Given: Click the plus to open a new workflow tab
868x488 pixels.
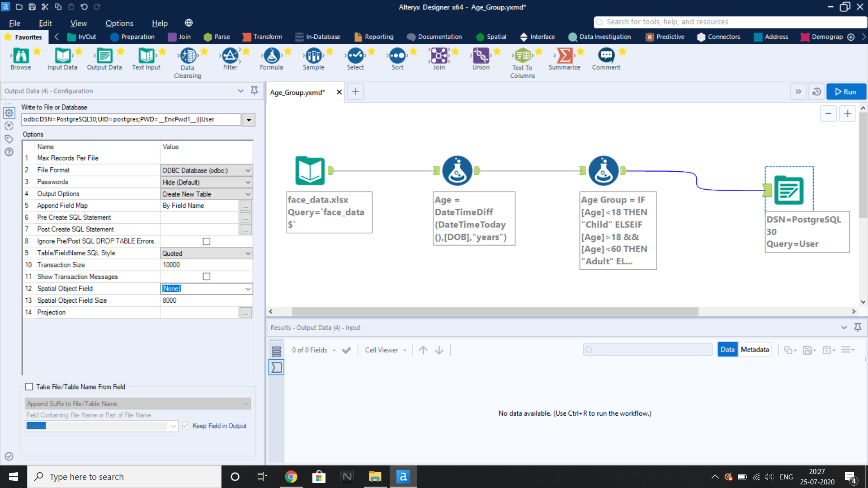Looking at the screenshot, I should [355, 91].
